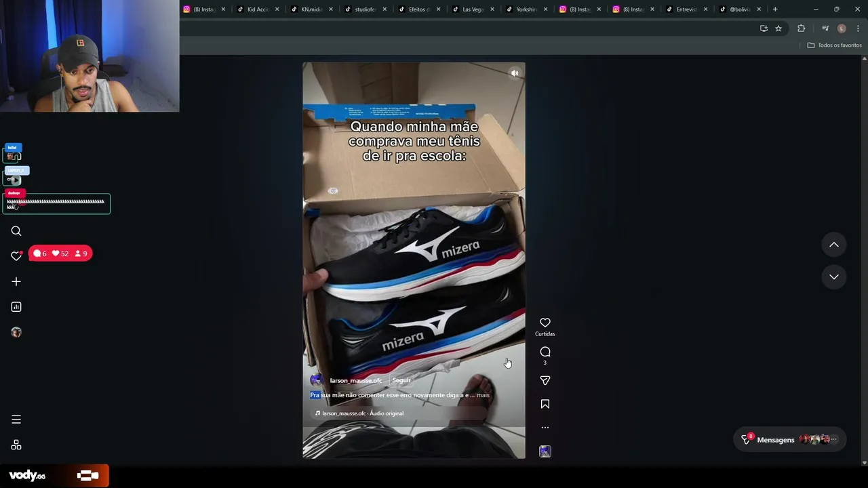Open larson_mausse.ofc username link
Screen dimensions: 868x488
pos(356,381)
